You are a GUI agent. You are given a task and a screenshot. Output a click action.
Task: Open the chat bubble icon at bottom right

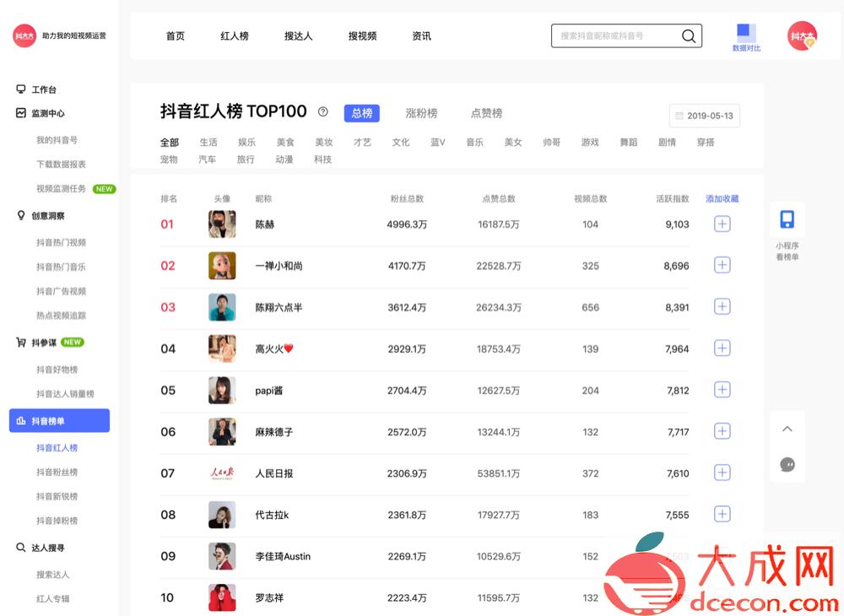tap(787, 465)
